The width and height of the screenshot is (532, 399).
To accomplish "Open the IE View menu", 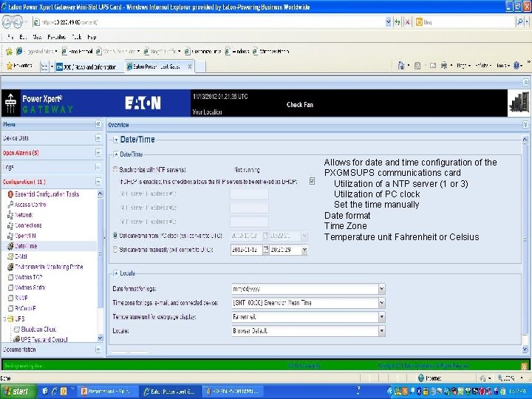I will 37,37.
